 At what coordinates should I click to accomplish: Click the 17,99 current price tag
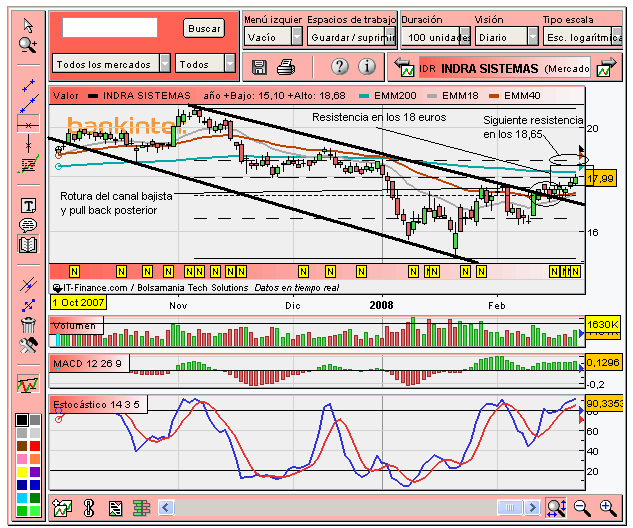(x=601, y=178)
